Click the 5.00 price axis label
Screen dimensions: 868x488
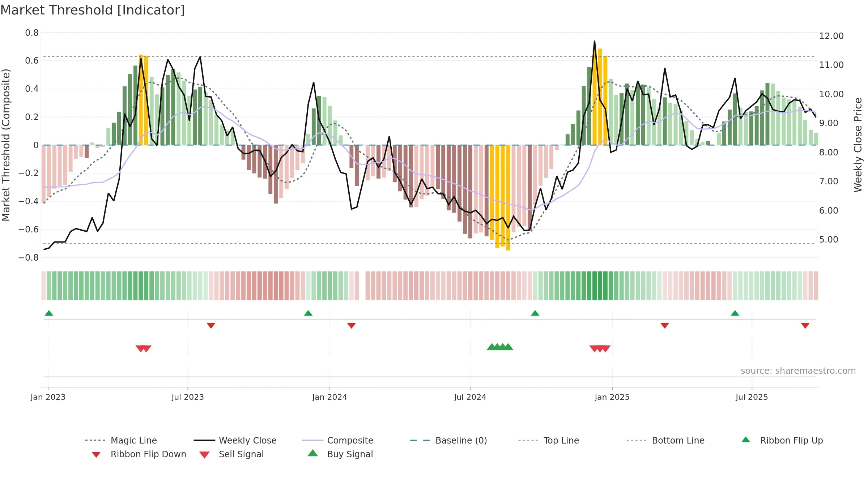click(829, 239)
